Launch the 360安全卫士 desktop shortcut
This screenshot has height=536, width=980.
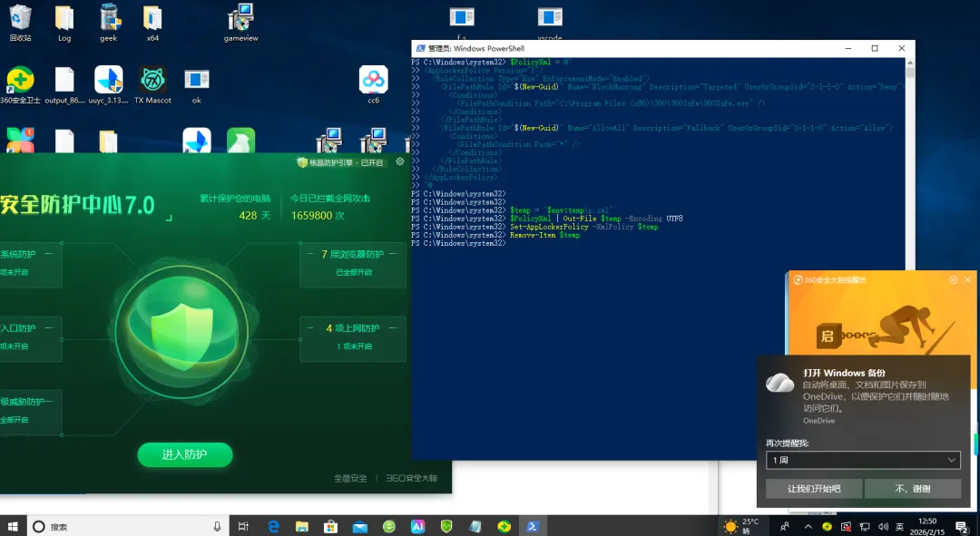[20, 85]
